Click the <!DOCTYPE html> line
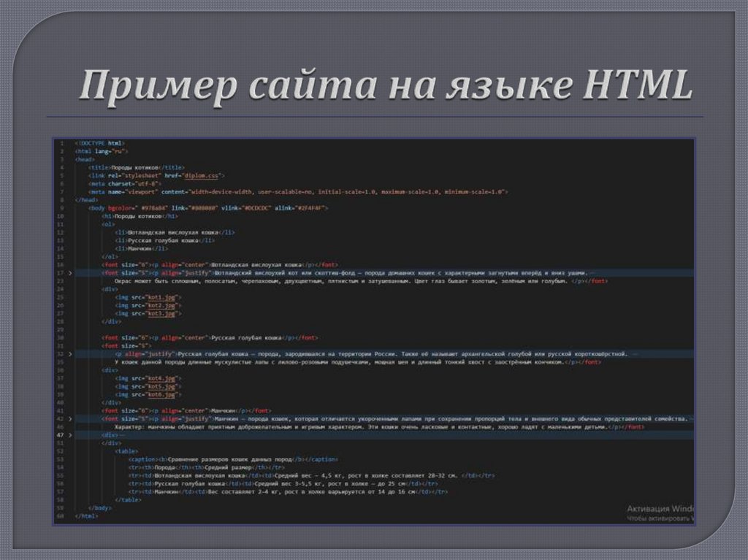The height and width of the screenshot is (560, 748). (99, 143)
